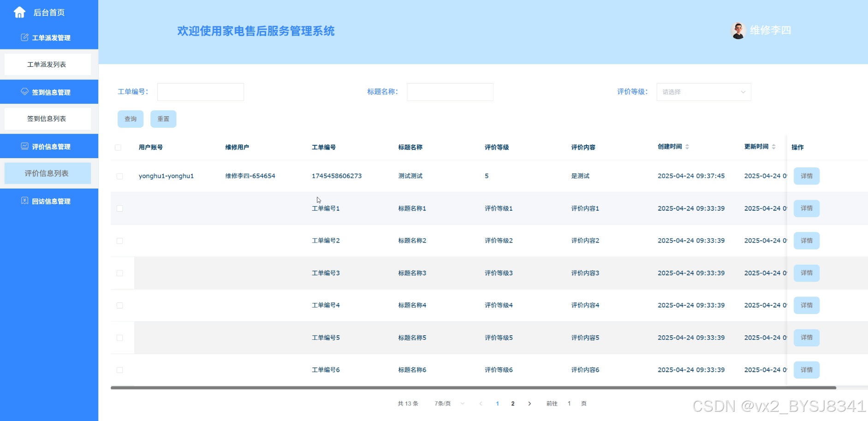Open 详情 for 标题名称4 row

click(x=807, y=305)
